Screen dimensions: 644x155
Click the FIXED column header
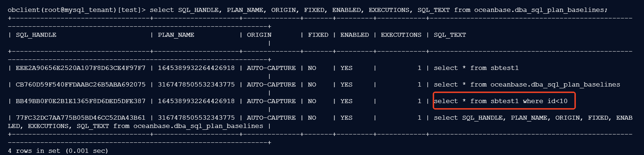[x=318, y=35]
